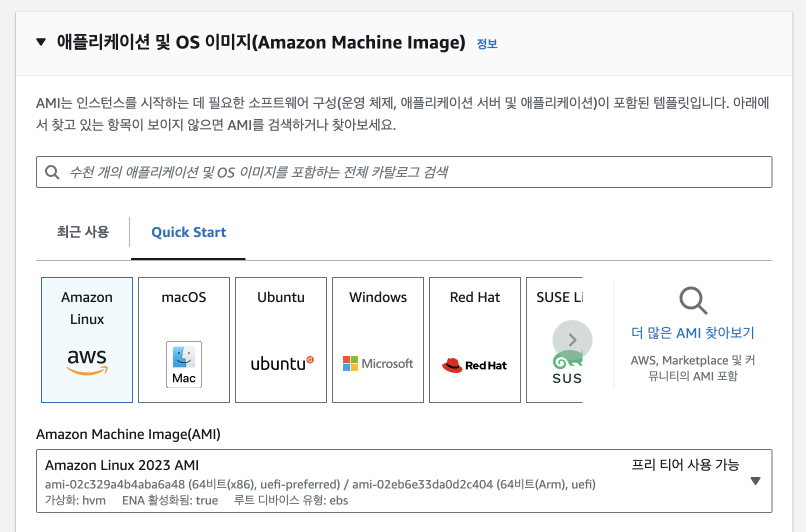The width and height of the screenshot is (806, 532).
Task: Click the ubuntu logo
Action: pos(282,363)
